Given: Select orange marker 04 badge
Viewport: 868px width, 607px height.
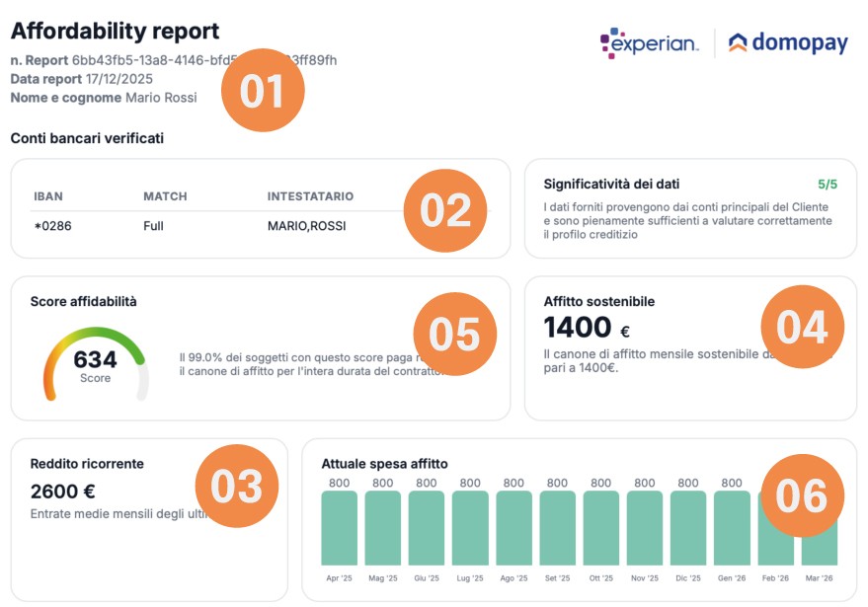Looking at the screenshot, I should click(x=802, y=328).
